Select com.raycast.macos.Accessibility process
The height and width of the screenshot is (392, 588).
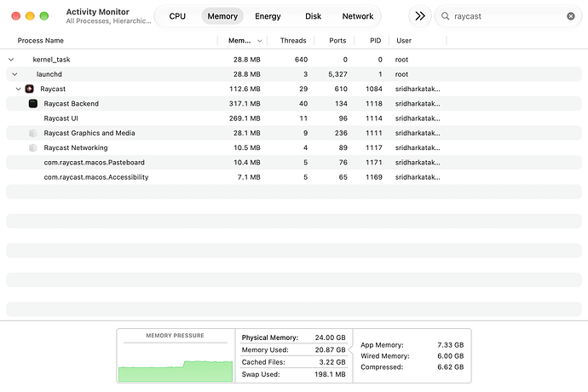(x=294, y=177)
